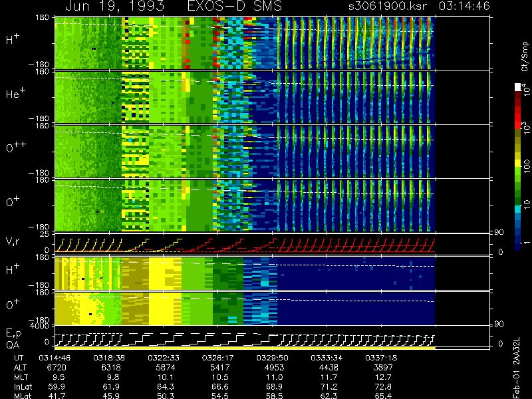This screenshot has height=399, width=532.
Task: Click altitude value "4438"
Action: click(329, 368)
